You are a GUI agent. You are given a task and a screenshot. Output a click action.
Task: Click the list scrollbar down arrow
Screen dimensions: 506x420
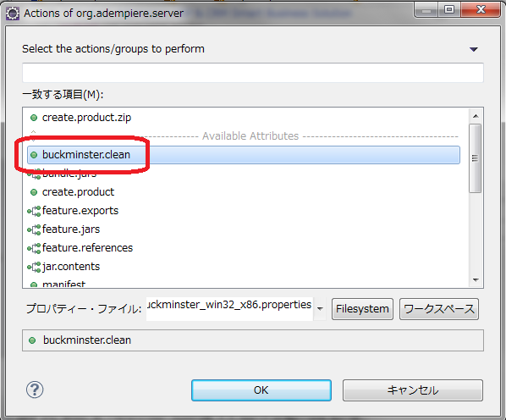[x=476, y=280]
